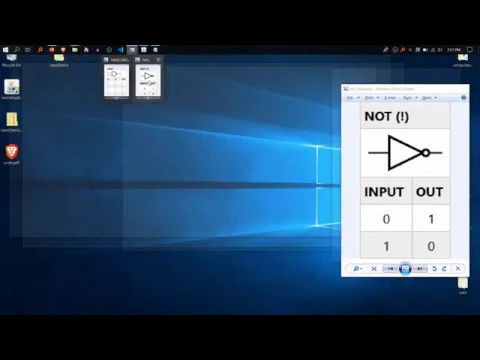This screenshot has width=480, height=360.
Task: Launch Brave browser from the taskbar
Action: pos(63,50)
